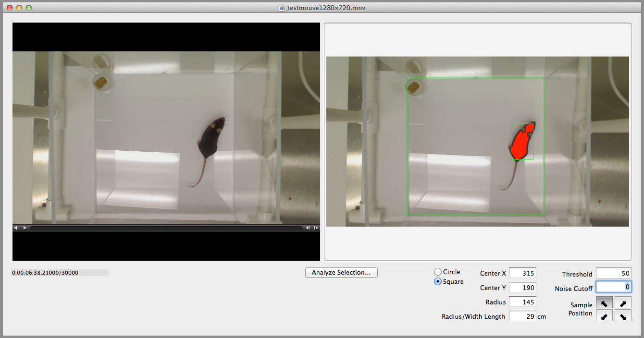The width and height of the screenshot is (644, 338).
Task: Minimize the window with yellow button
Action: (x=19, y=8)
